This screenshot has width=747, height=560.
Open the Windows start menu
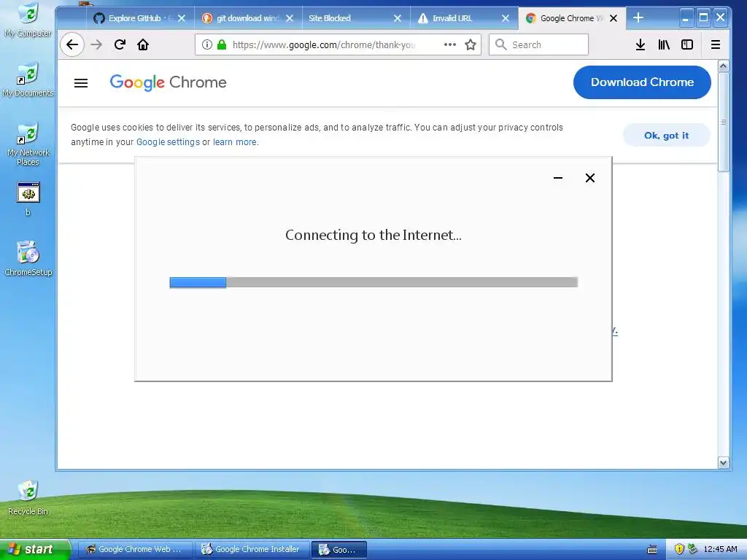[35, 550]
